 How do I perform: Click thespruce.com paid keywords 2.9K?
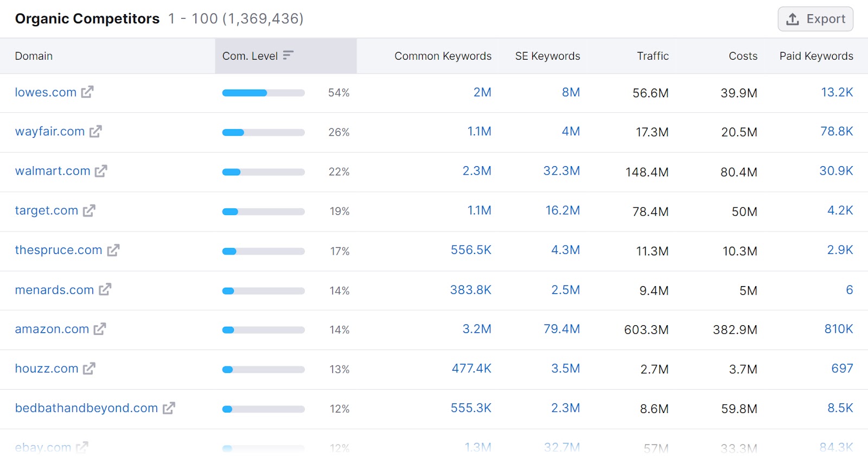[x=840, y=250]
